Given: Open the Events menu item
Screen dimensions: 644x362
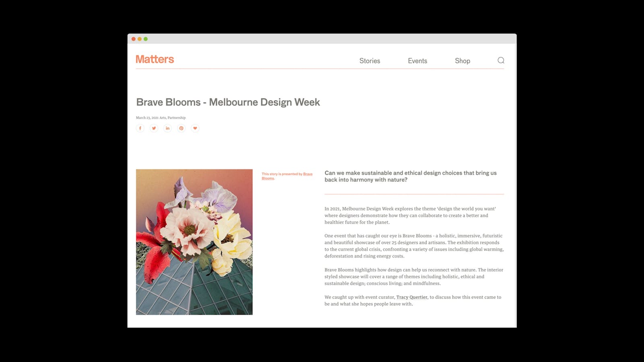Looking at the screenshot, I should pyautogui.click(x=417, y=61).
